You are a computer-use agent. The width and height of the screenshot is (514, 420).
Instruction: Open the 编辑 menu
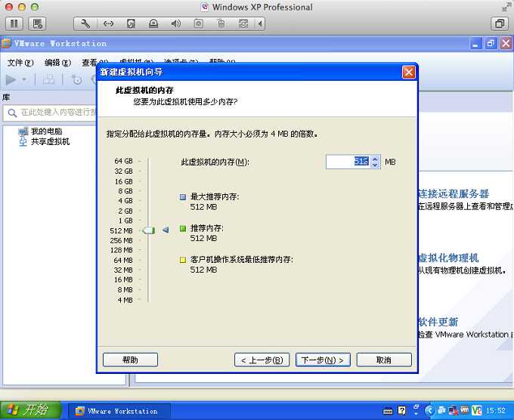[x=57, y=63]
